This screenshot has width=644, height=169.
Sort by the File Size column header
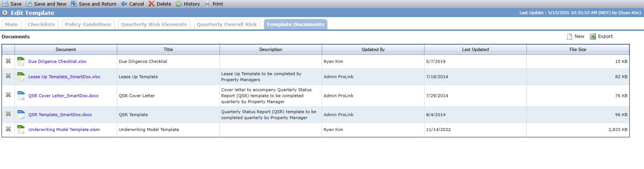[x=578, y=50]
